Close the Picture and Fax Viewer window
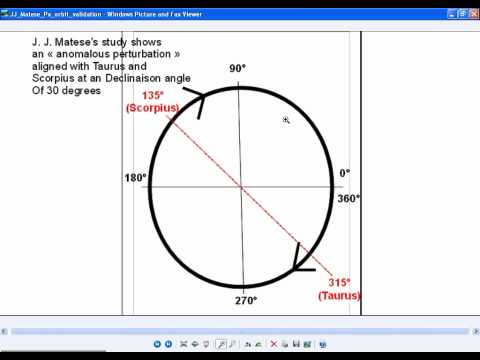This screenshot has width=480, height=360. [x=474, y=14]
